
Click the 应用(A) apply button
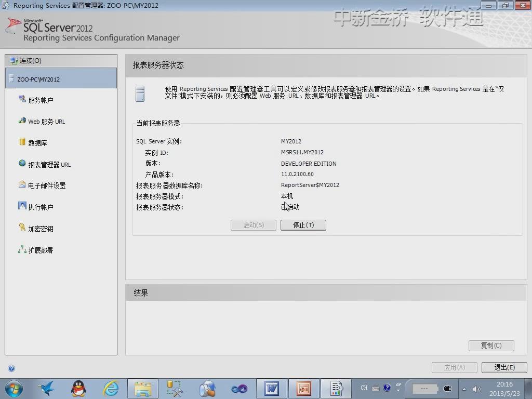point(454,367)
